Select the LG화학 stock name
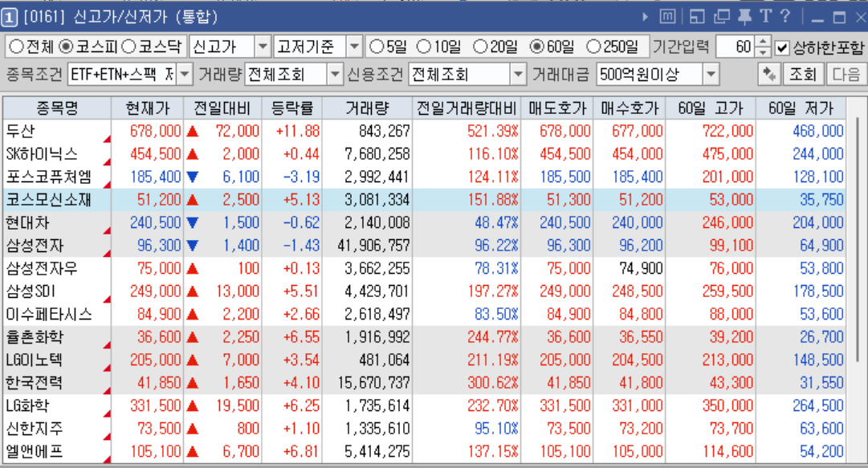 27,405
